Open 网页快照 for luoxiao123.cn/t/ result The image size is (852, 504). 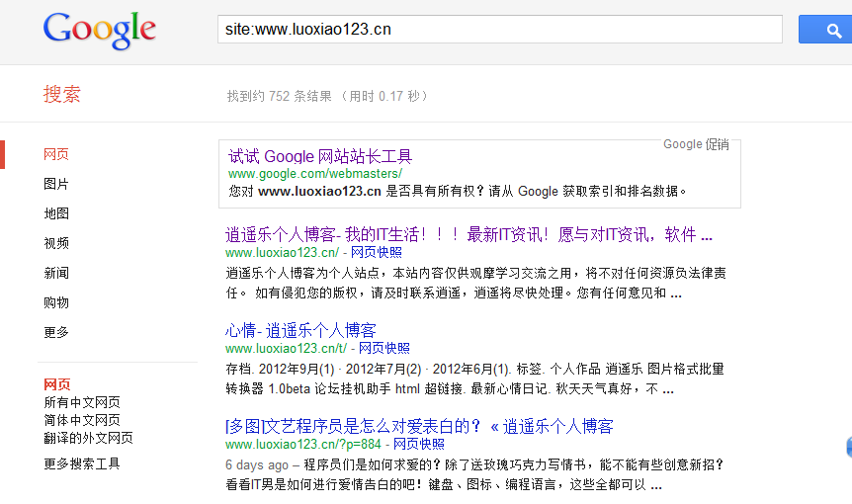pos(384,348)
